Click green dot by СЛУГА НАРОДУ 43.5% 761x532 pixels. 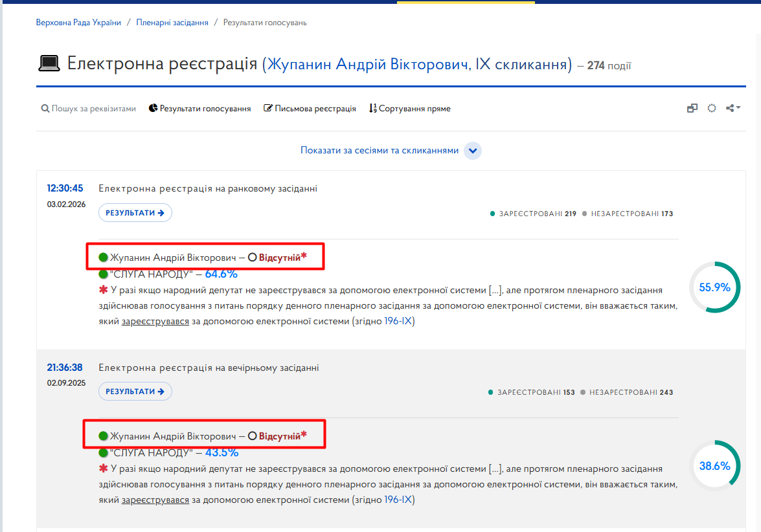pyautogui.click(x=103, y=452)
